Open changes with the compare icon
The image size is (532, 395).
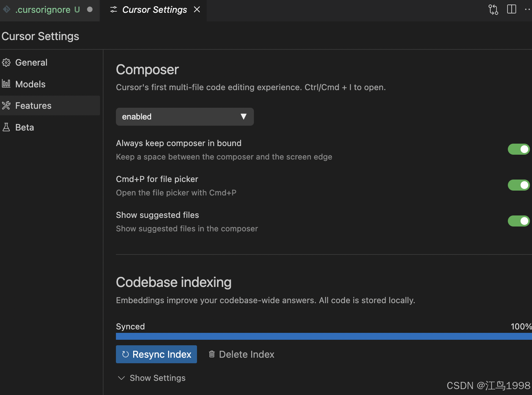[493, 9]
